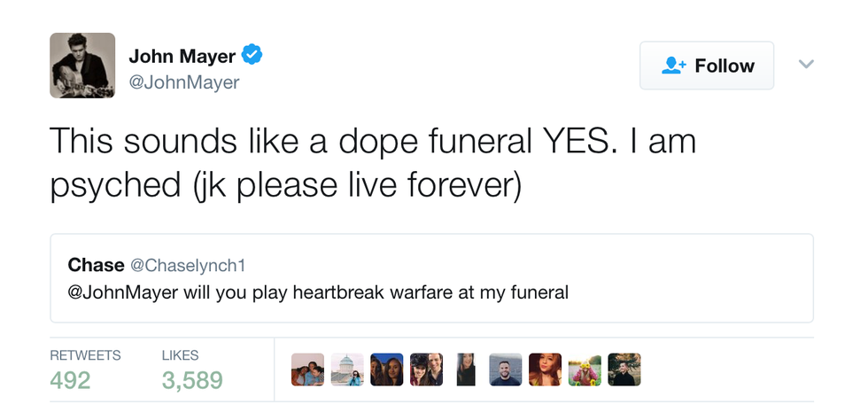Viewport: 868px width, 420px height.
Task: Open last liker avatar of man outdoors
Action: [624, 369]
